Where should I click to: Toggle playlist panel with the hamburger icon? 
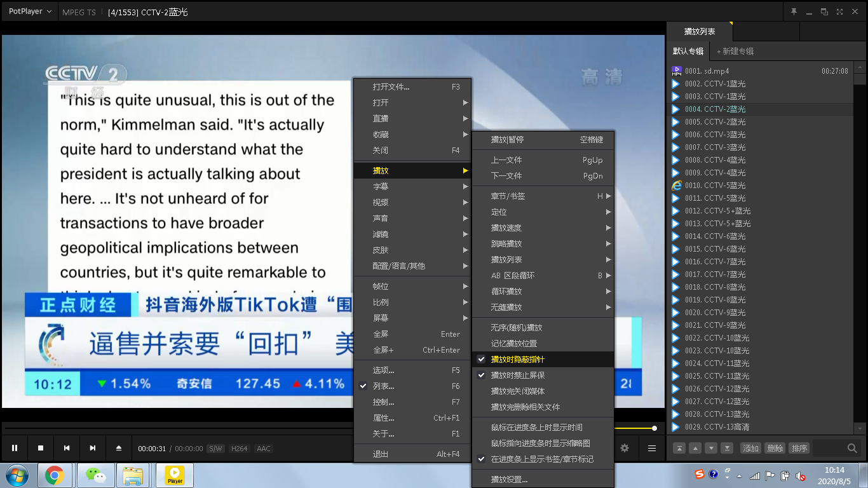pos(652,448)
